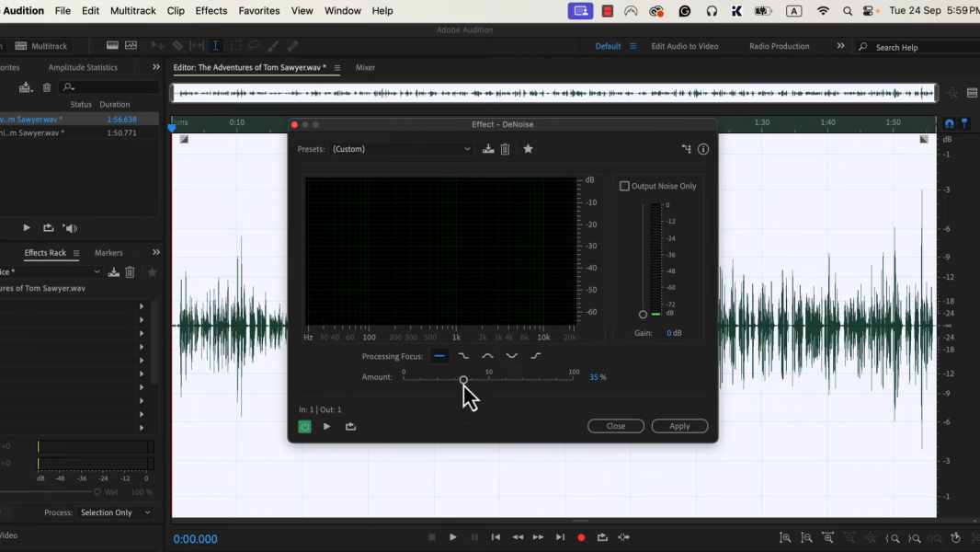
Task: Toggle loop preview in the DeNoise dialog
Action: point(350,426)
